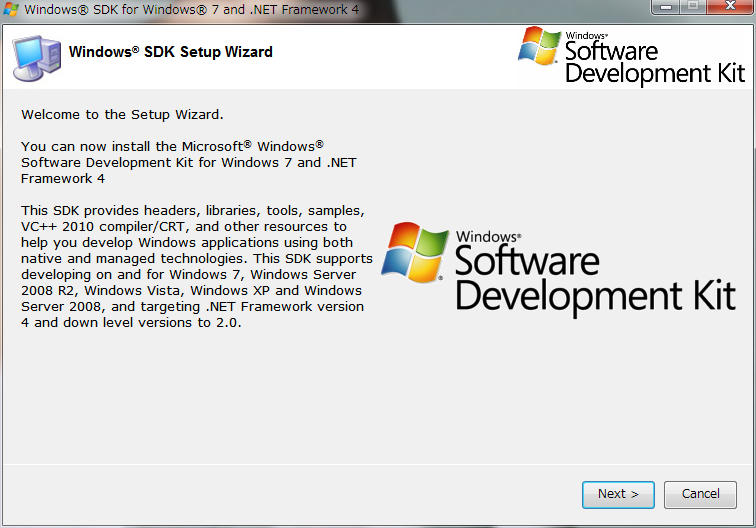This screenshot has width=756, height=528.
Task: Click the computer setup wizard icon
Action: point(37,58)
